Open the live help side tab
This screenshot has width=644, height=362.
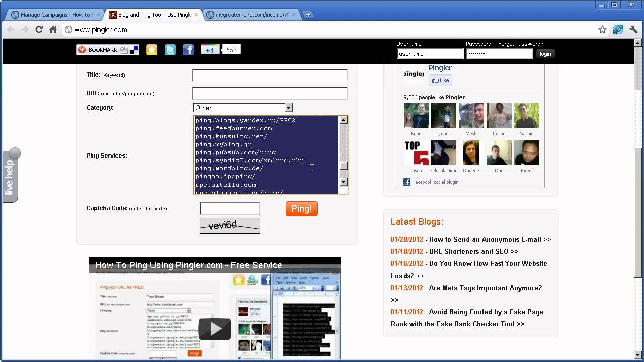point(10,175)
